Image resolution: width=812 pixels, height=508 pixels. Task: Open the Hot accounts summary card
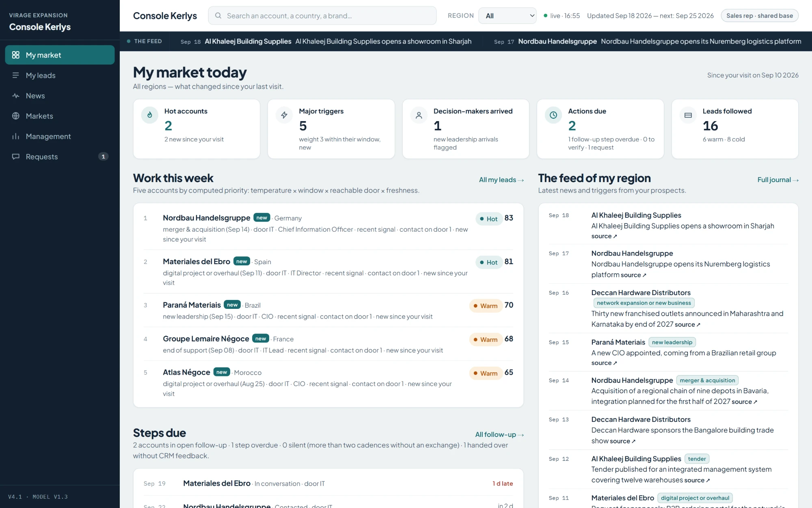(197, 129)
